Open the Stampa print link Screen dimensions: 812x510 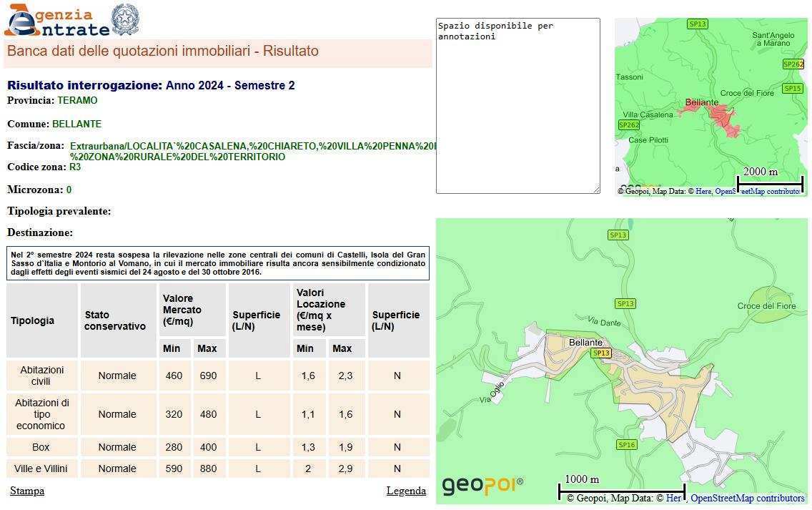click(27, 491)
